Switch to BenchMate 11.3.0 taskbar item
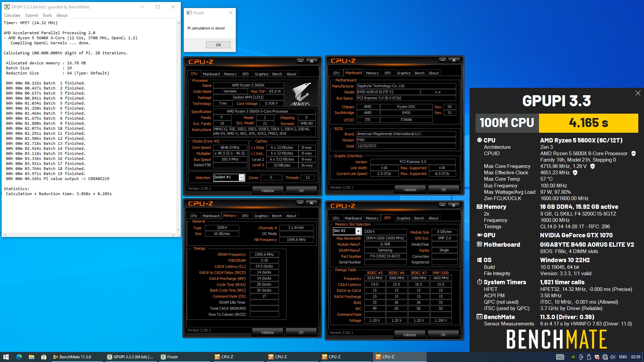 coord(76,357)
